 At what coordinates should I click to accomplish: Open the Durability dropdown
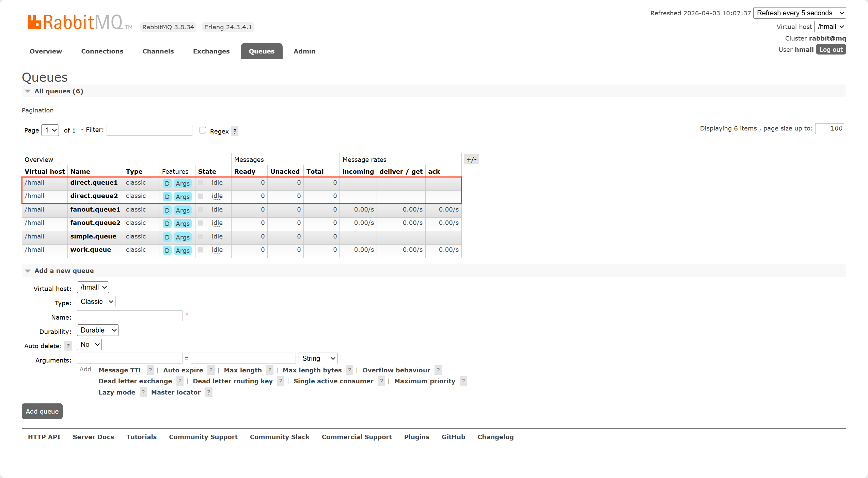coord(98,330)
